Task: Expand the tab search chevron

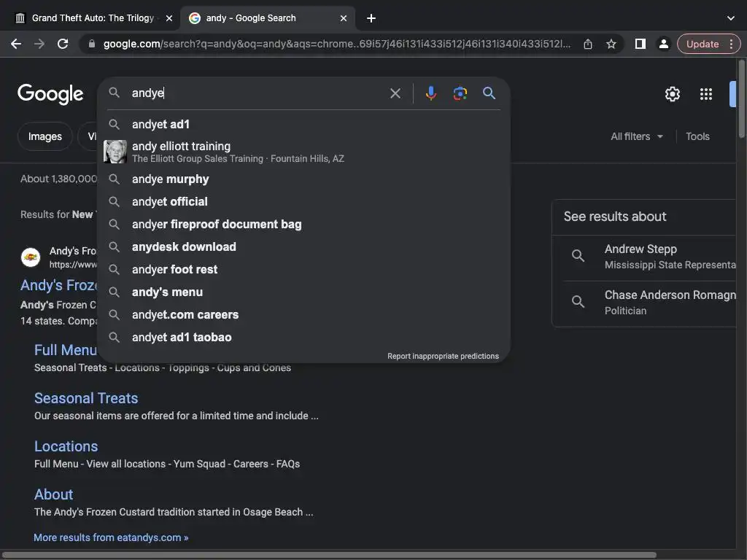Action: tap(731, 18)
